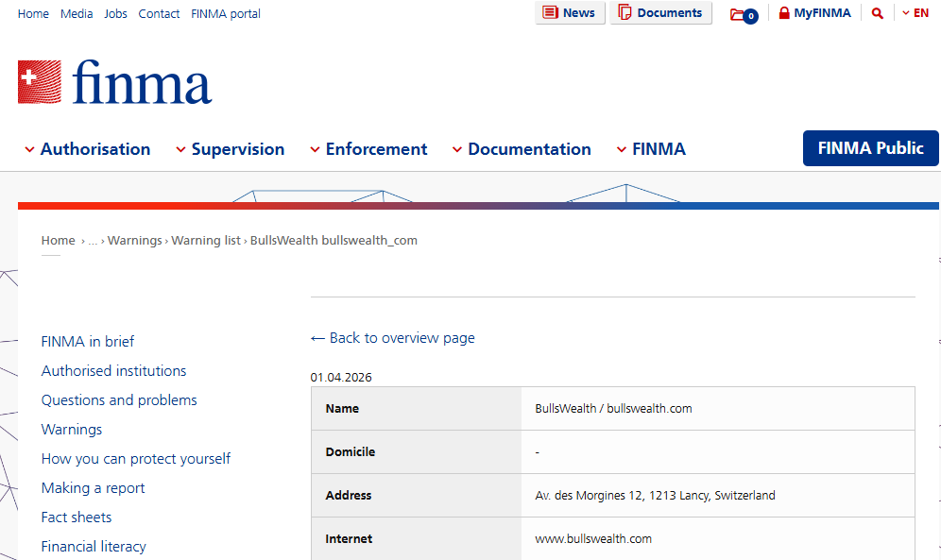The image size is (941, 560).
Task: Open the Contact top link
Action: (x=159, y=14)
